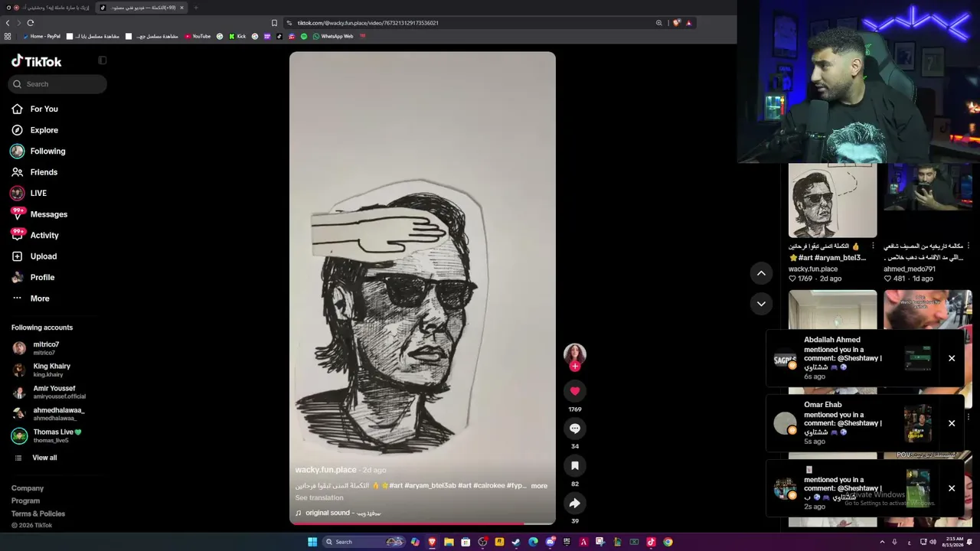
Task: Open Profile from the sidebar
Action: click(x=33, y=277)
